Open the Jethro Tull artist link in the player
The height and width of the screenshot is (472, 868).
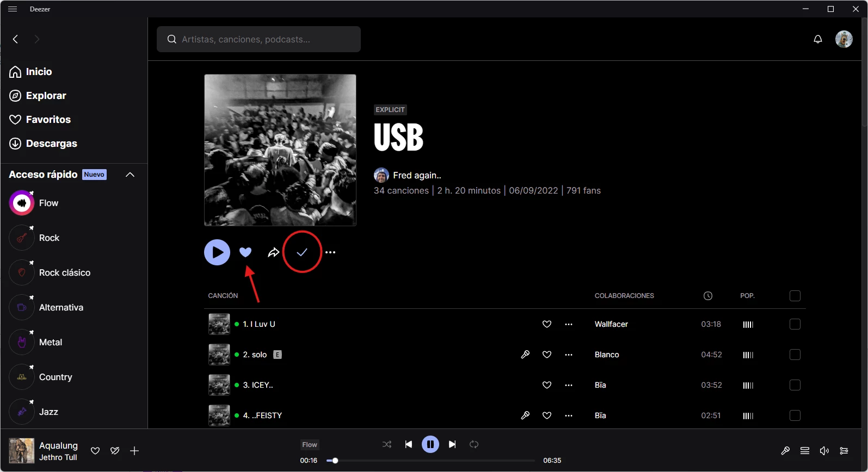click(x=58, y=457)
